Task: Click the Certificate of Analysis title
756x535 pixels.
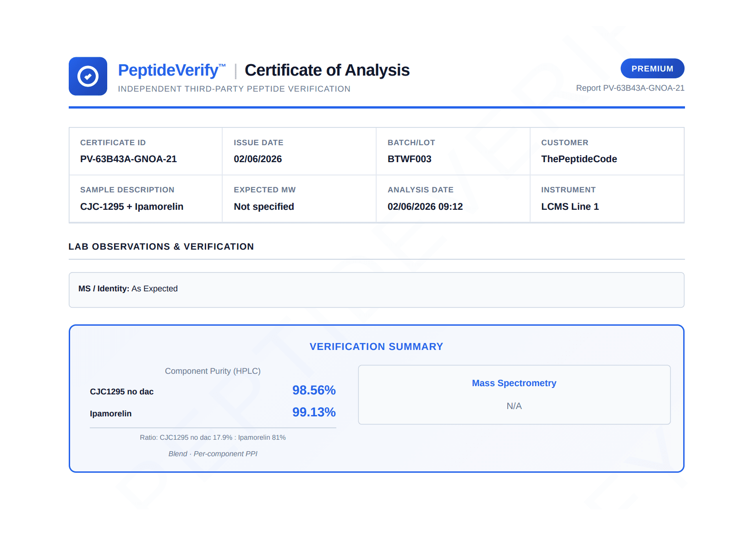Action: coord(327,70)
